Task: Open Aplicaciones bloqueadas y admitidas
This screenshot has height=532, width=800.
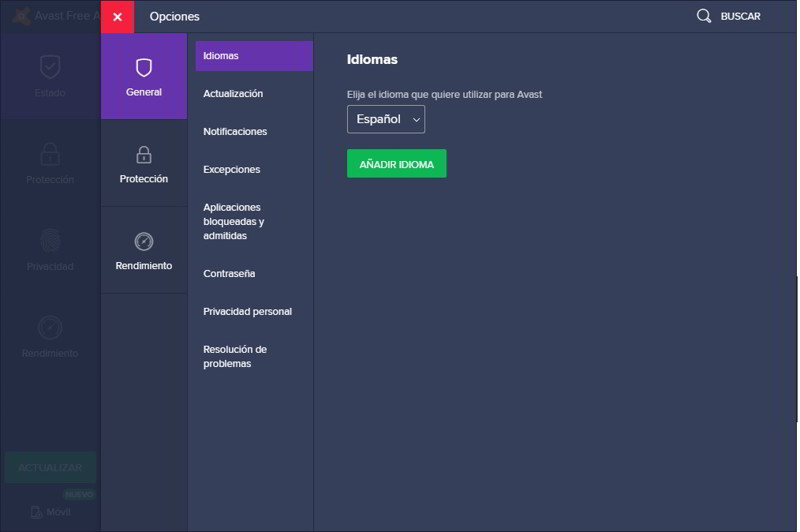Action: tap(234, 221)
